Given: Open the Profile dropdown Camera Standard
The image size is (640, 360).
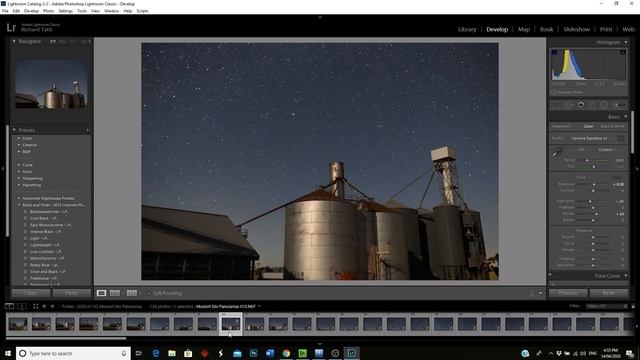Looking at the screenshot, I should 591,138.
